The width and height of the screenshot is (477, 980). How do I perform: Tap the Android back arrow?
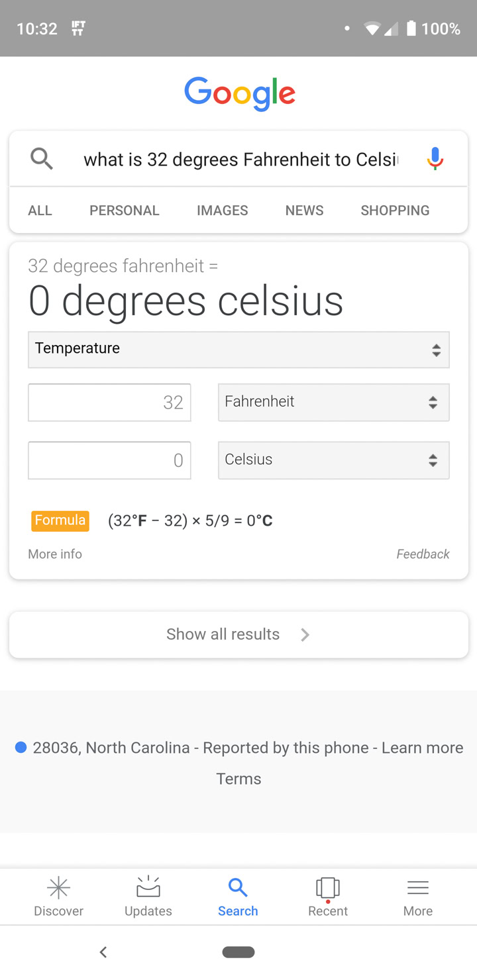pyautogui.click(x=103, y=952)
